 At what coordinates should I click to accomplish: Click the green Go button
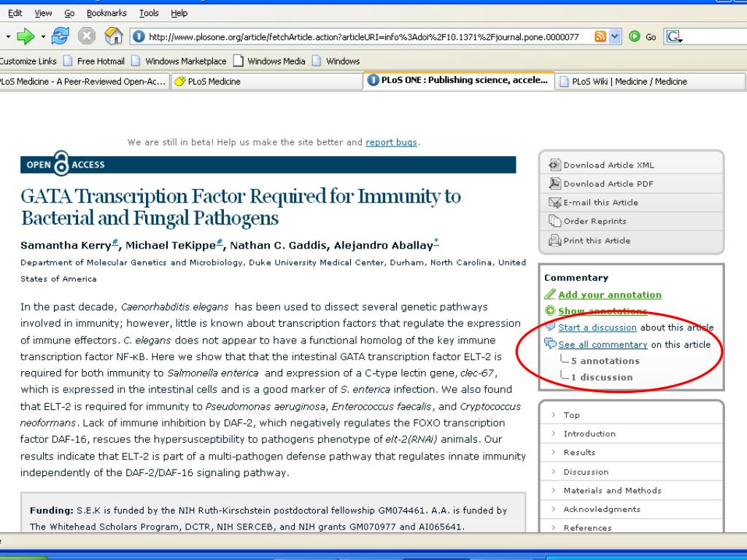pyautogui.click(x=642, y=36)
